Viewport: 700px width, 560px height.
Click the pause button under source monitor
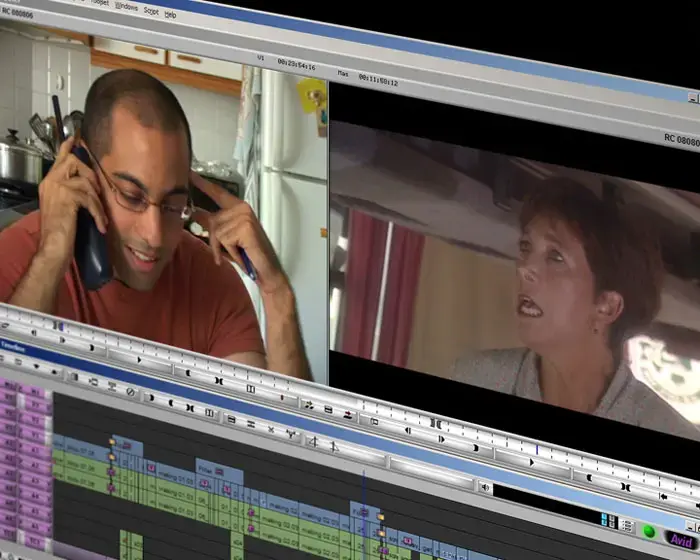pyautogui.click(x=251, y=389)
